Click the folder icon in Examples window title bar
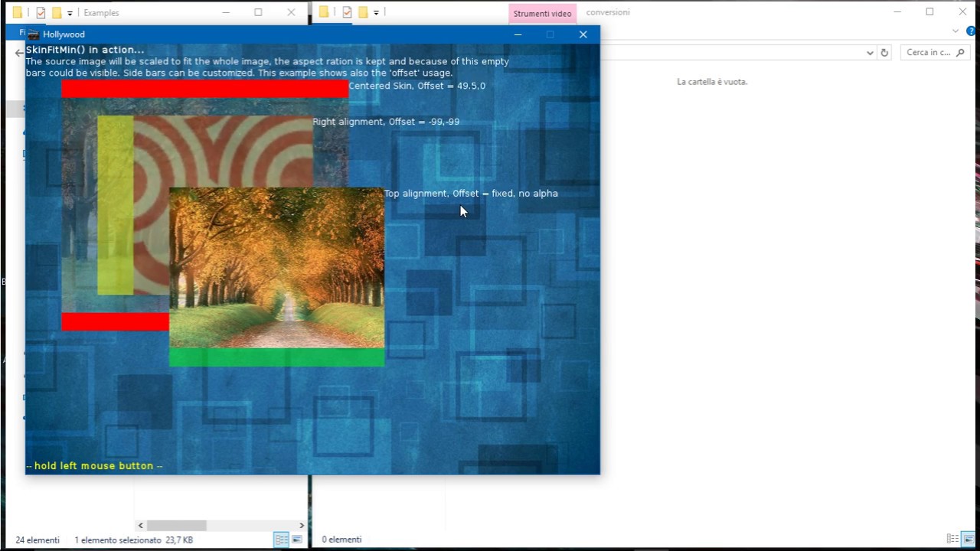 click(18, 12)
